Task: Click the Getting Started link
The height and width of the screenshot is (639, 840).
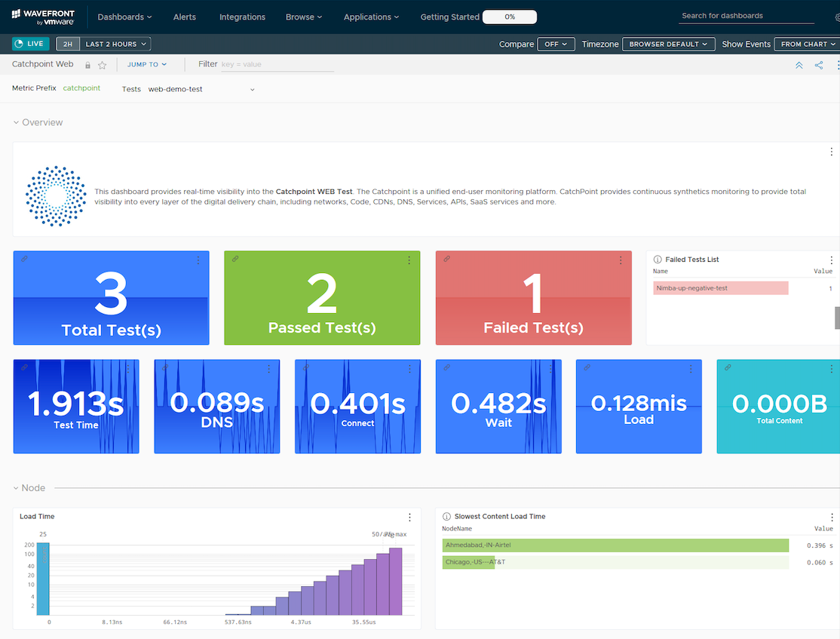Action: tap(449, 17)
